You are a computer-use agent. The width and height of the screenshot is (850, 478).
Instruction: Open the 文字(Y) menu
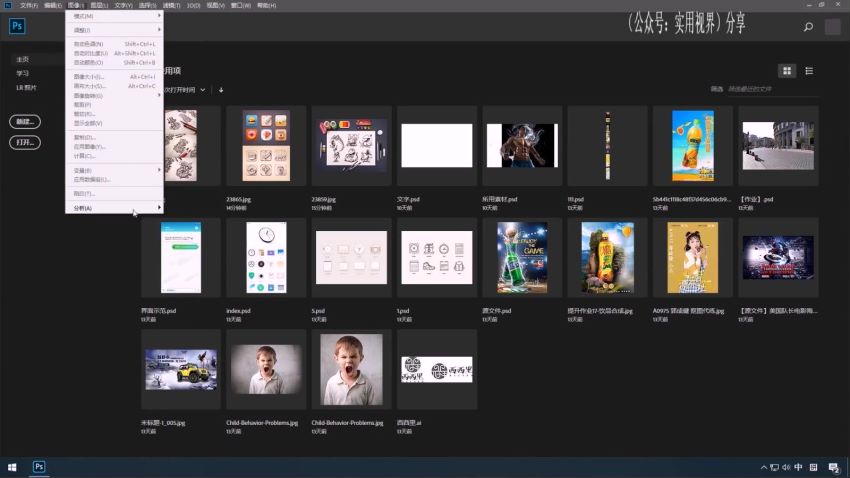pyautogui.click(x=123, y=5)
